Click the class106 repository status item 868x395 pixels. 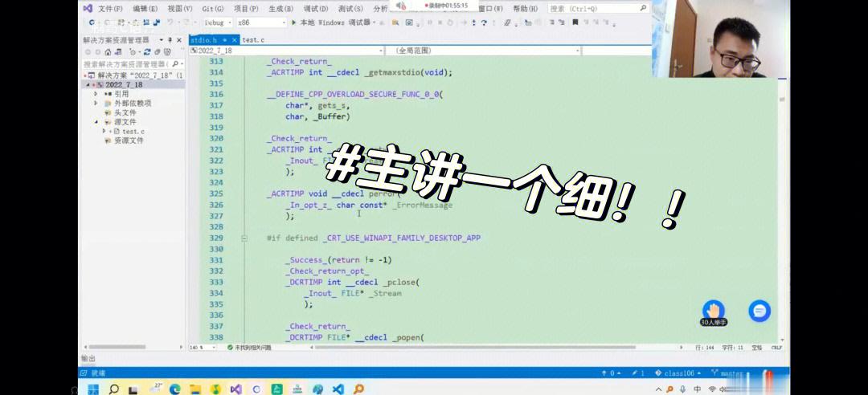[x=678, y=373]
